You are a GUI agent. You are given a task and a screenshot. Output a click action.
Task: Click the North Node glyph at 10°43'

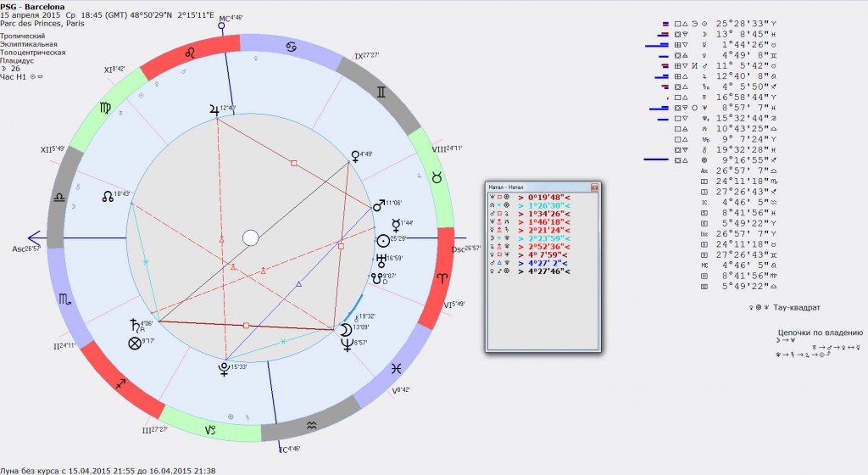(x=108, y=196)
